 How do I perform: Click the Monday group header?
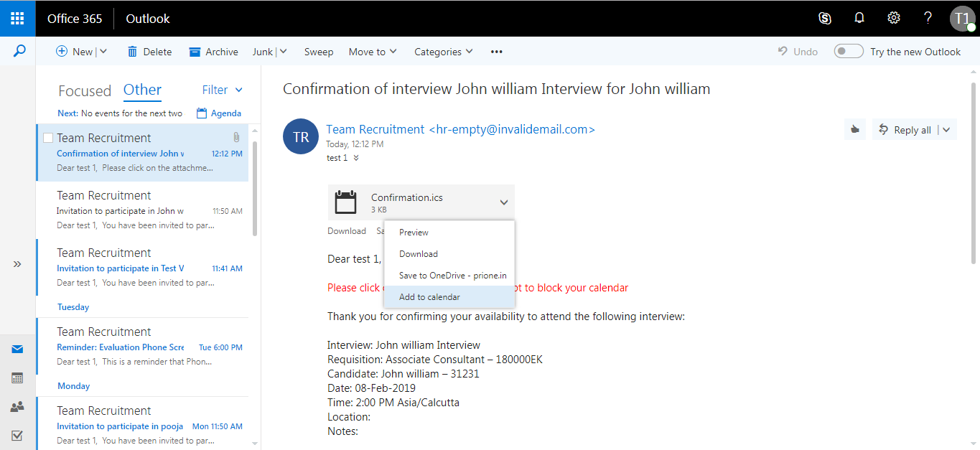coord(73,386)
